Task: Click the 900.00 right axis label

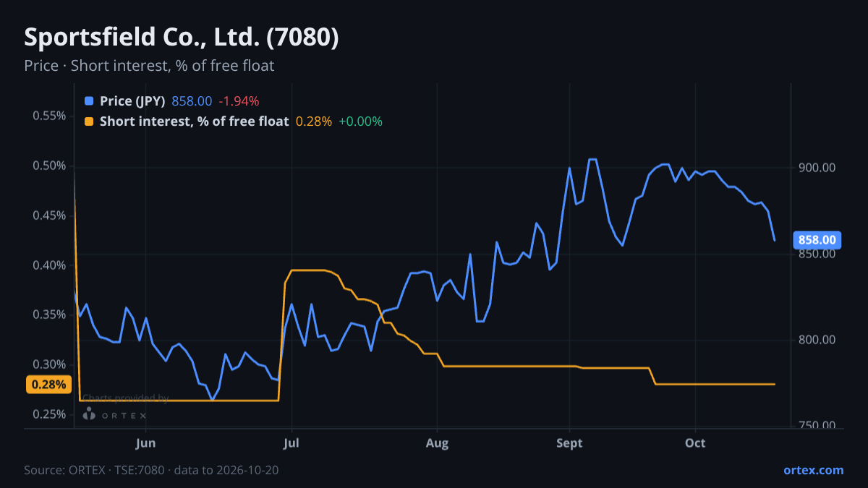Action: coord(817,168)
